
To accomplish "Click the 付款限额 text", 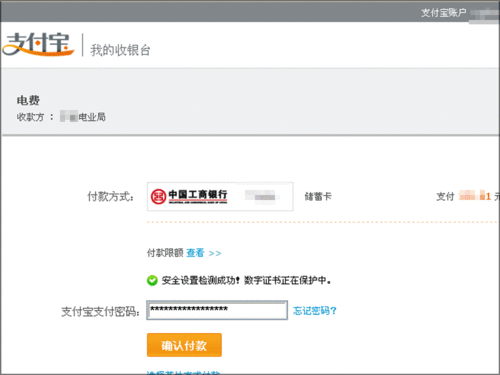I will (x=165, y=253).
